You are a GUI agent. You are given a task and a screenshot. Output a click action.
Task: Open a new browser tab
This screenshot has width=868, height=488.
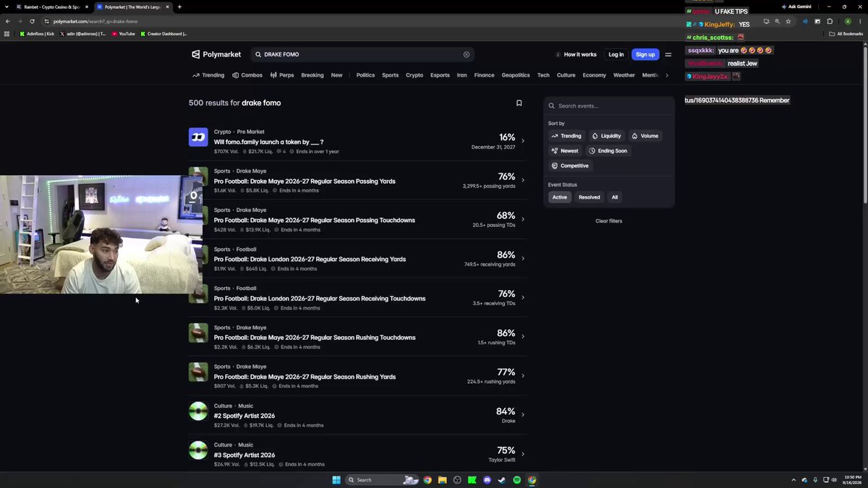pyautogui.click(x=179, y=7)
